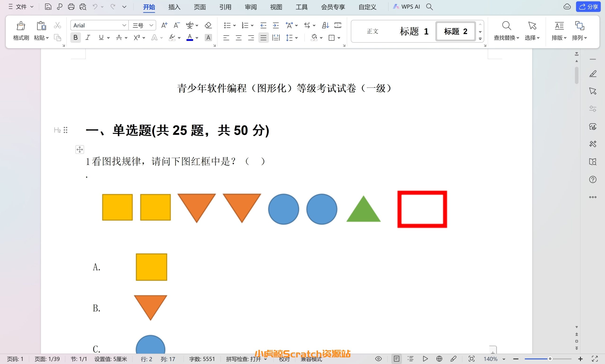The image size is (605, 364).
Task: Click the help question mark in sidebar
Action: point(593,180)
